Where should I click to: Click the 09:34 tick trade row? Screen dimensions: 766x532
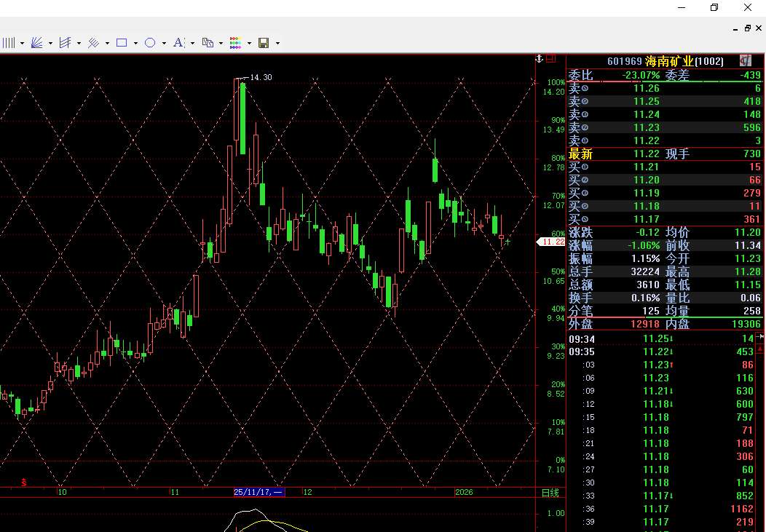(x=661, y=338)
